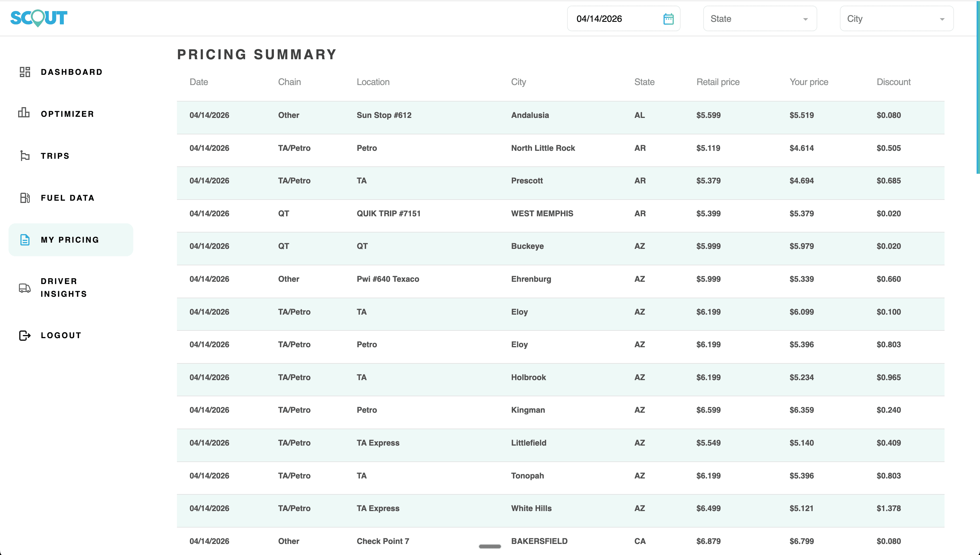Click the Scout logo
980x555 pixels.
[38, 18]
